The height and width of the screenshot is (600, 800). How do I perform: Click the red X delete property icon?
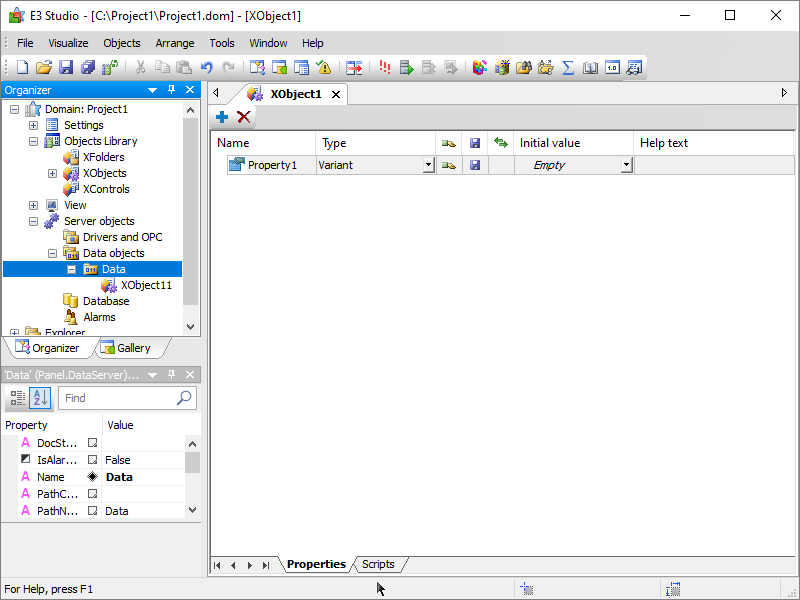click(x=244, y=117)
